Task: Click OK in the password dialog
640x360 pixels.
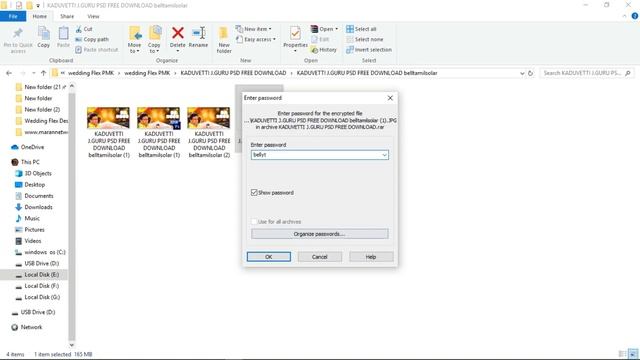Action: [x=269, y=257]
